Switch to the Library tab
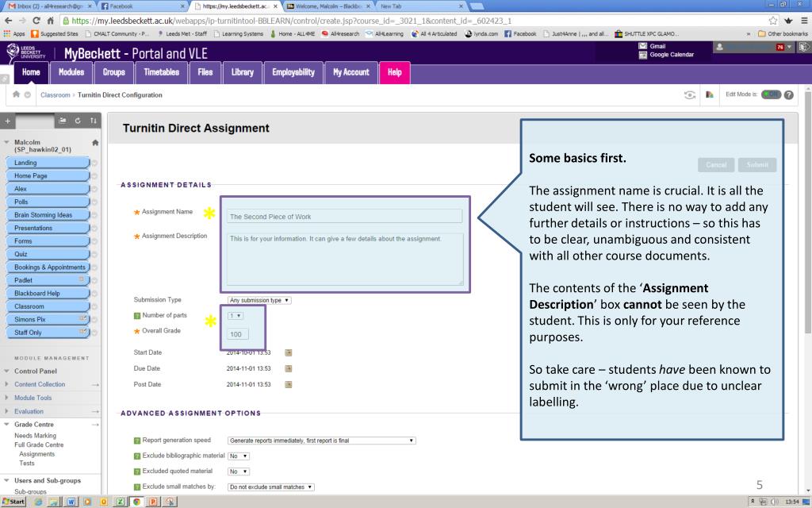This screenshot has height=508, width=812. pyautogui.click(x=243, y=72)
